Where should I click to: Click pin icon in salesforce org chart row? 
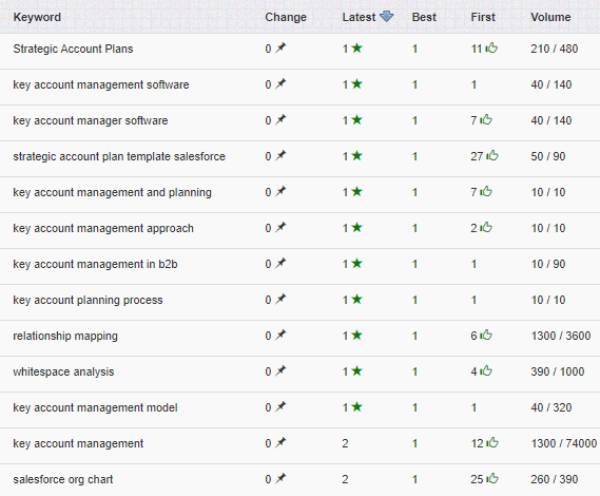click(x=281, y=479)
